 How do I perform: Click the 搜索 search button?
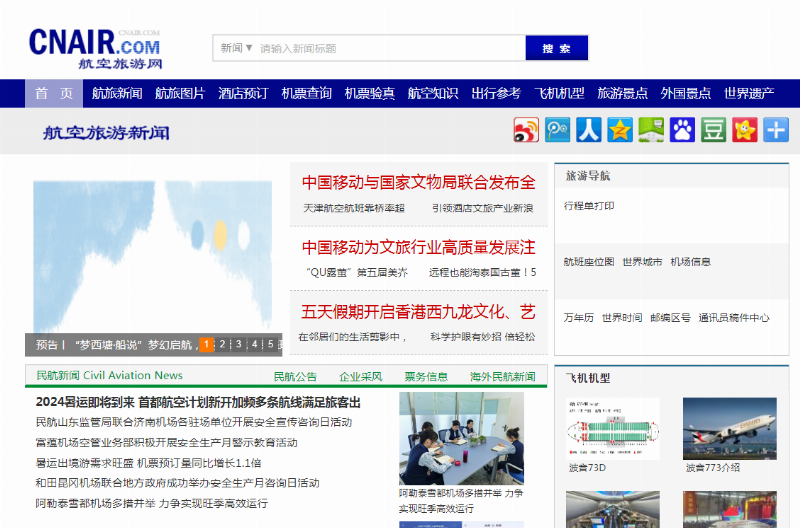click(557, 48)
